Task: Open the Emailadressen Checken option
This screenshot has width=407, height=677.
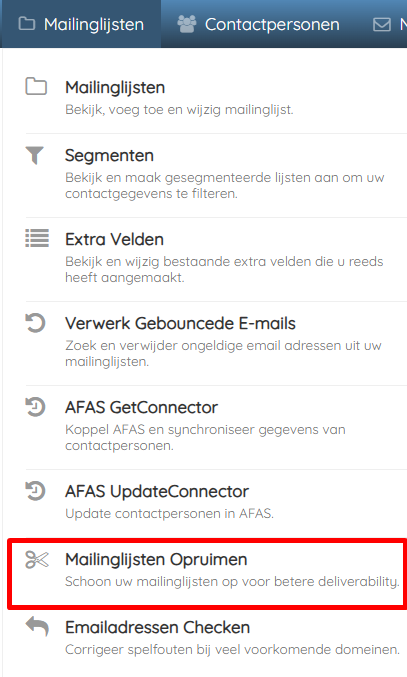Action: [x=216, y=639]
